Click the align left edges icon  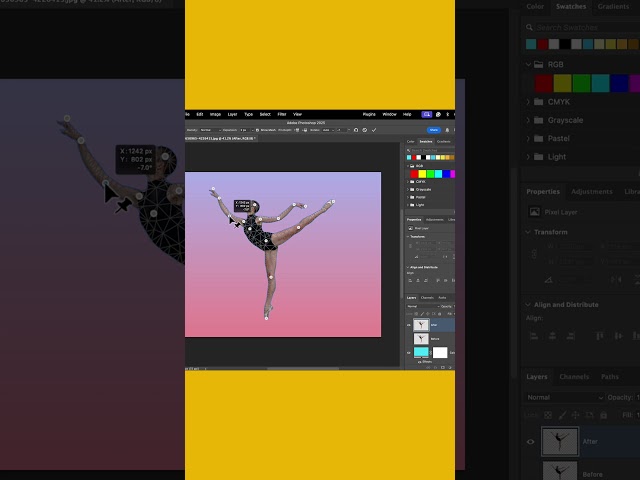[x=410, y=280]
